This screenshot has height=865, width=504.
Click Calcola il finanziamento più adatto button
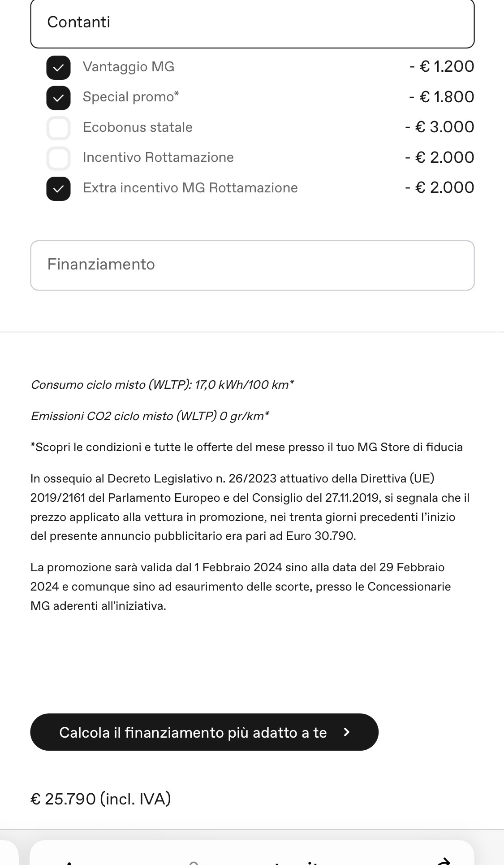pos(204,732)
